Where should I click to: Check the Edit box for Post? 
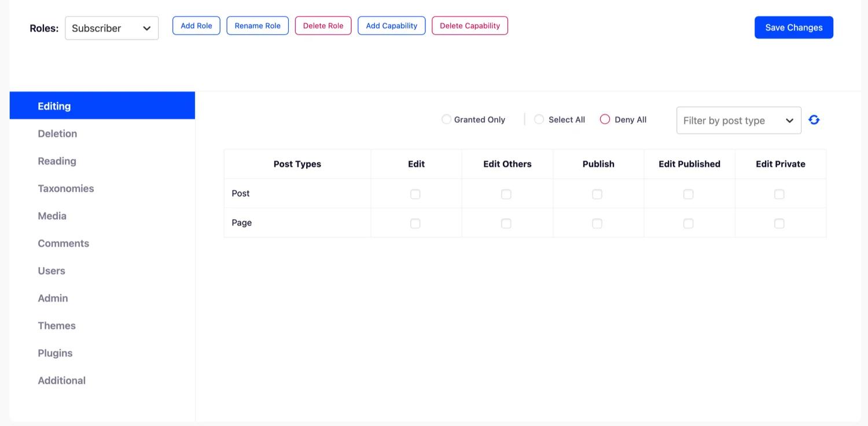coord(415,194)
